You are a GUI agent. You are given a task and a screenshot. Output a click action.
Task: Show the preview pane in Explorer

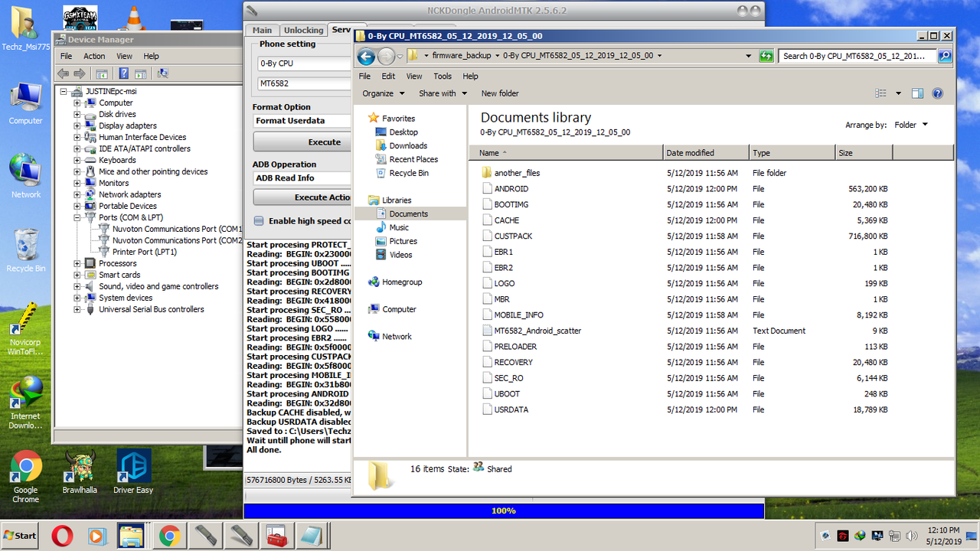[917, 93]
